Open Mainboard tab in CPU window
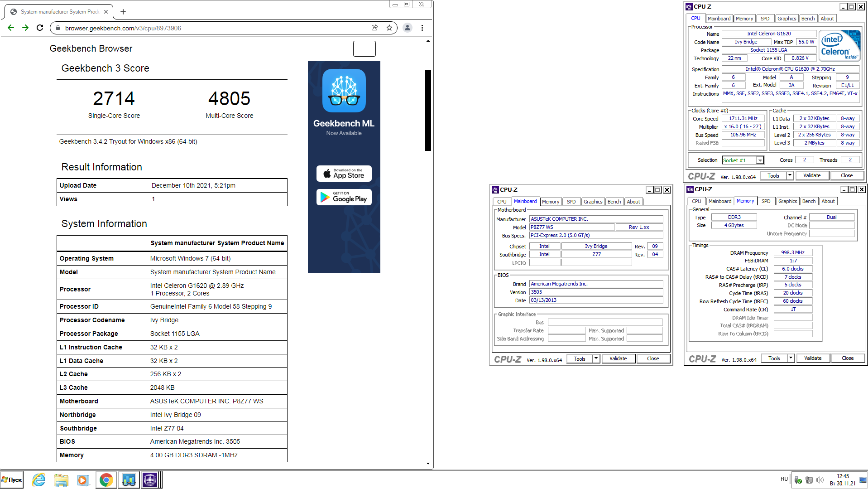 point(719,19)
